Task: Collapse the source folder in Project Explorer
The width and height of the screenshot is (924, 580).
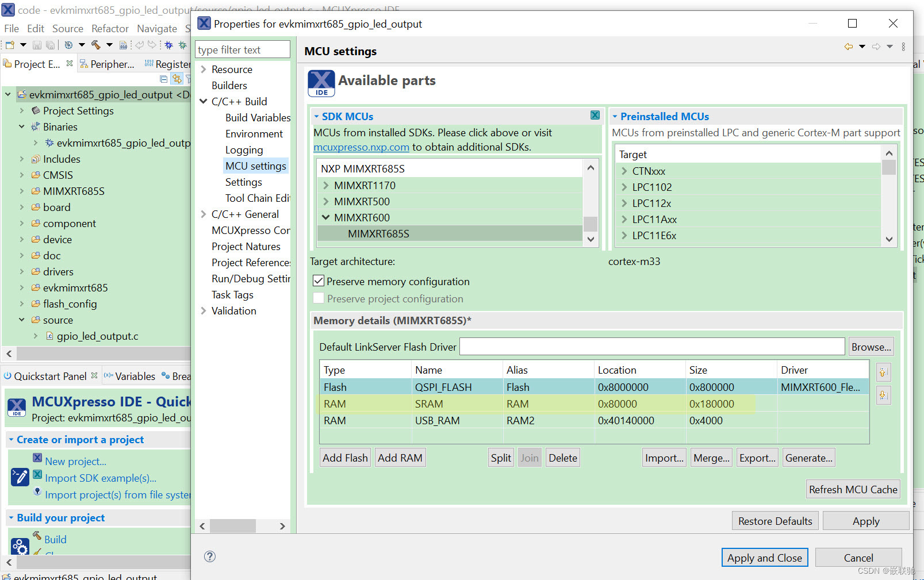Action: (x=22, y=320)
